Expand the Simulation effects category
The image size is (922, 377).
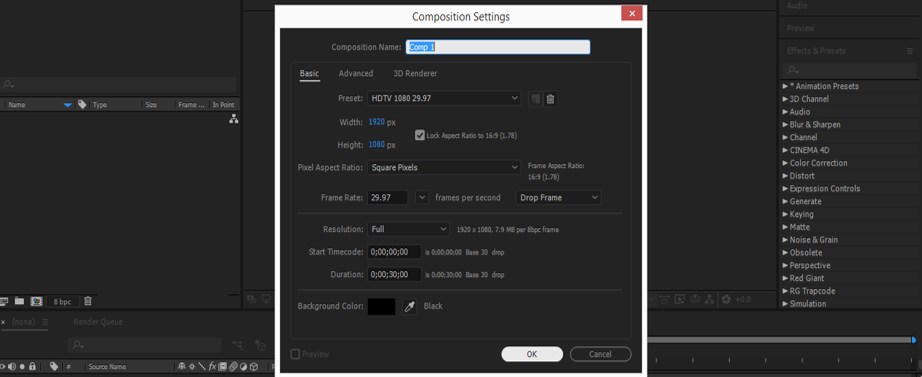pos(786,303)
